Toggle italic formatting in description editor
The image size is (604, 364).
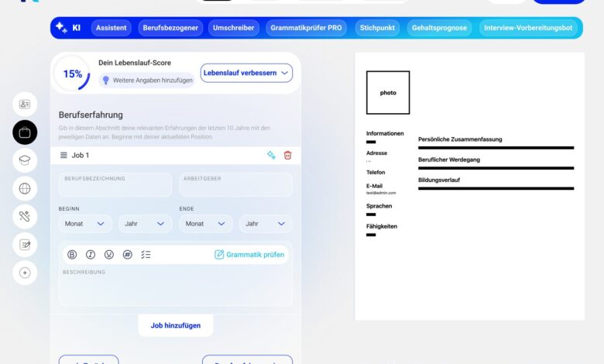(x=91, y=254)
